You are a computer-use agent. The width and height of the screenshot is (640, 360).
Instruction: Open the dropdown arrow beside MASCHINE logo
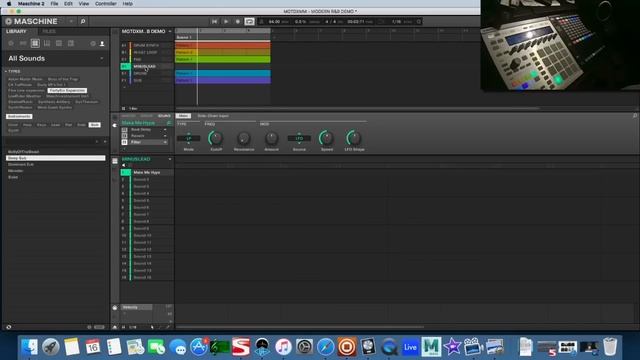pyautogui.click(x=71, y=21)
